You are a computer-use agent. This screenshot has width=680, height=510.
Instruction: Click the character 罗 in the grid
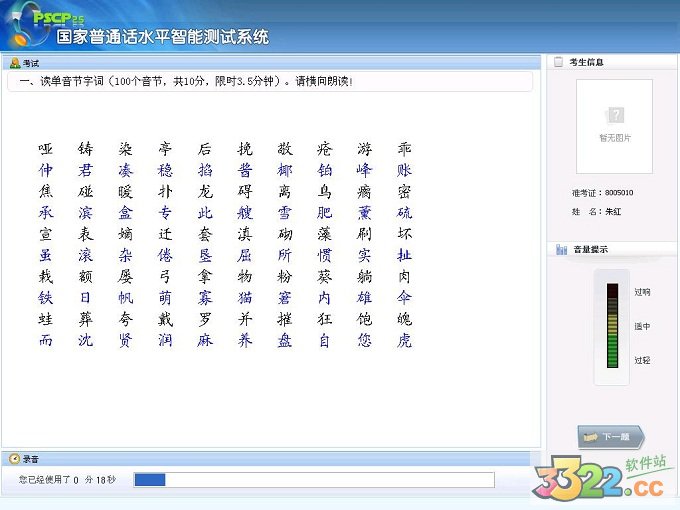point(205,319)
